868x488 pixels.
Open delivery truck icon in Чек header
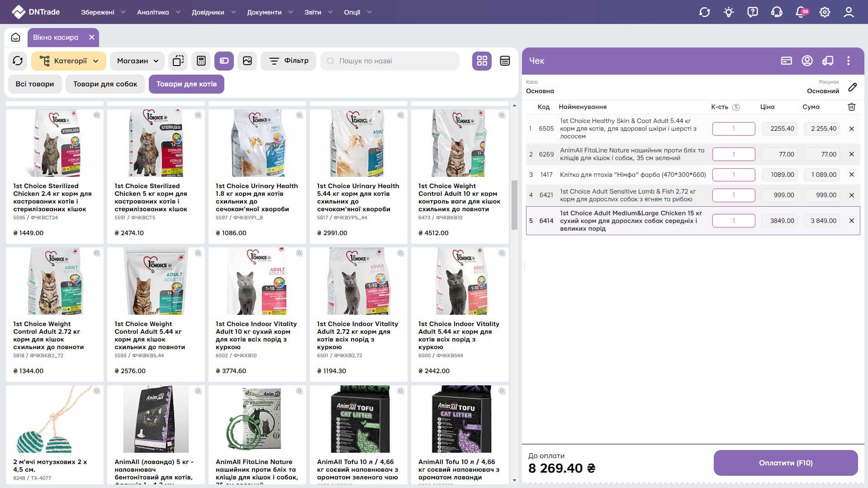click(828, 61)
